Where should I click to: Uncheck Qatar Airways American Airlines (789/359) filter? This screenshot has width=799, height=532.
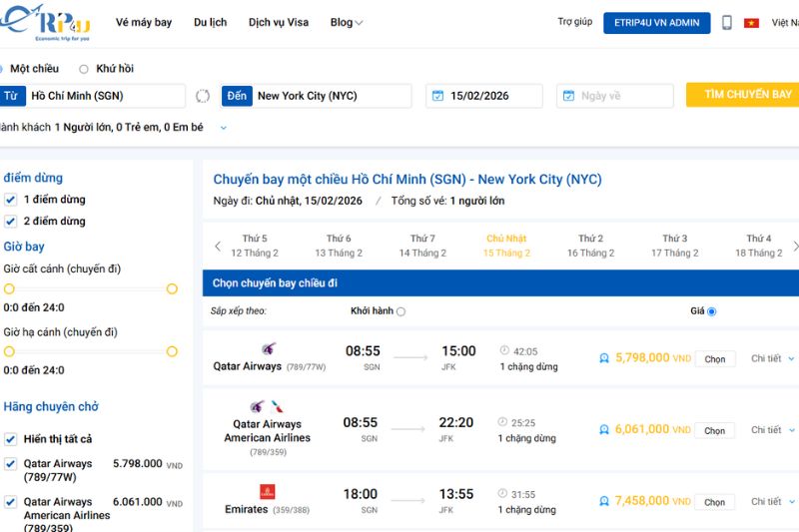10,502
